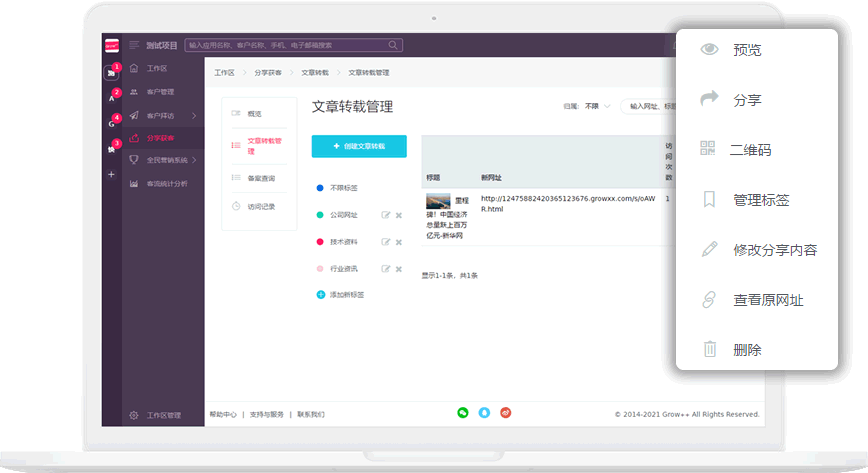This screenshot has width=868, height=473.
Task: Click the Weibo icon in footer
Action: click(x=506, y=412)
